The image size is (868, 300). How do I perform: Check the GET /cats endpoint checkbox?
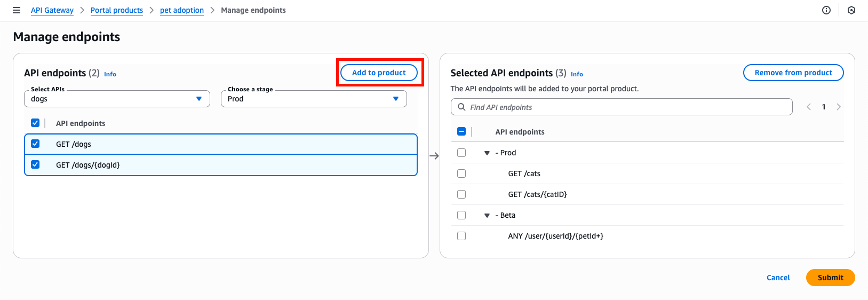461,173
